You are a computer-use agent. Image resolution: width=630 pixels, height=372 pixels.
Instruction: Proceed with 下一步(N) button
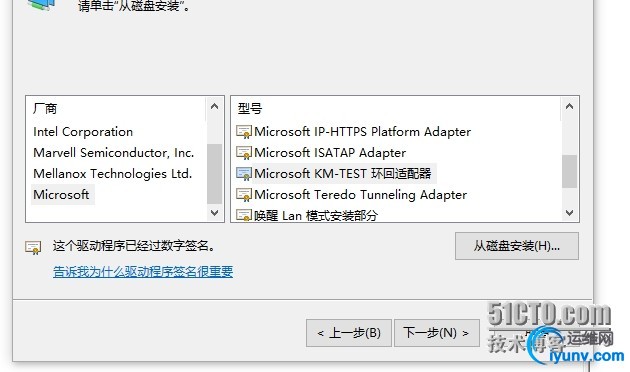click(x=437, y=333)
